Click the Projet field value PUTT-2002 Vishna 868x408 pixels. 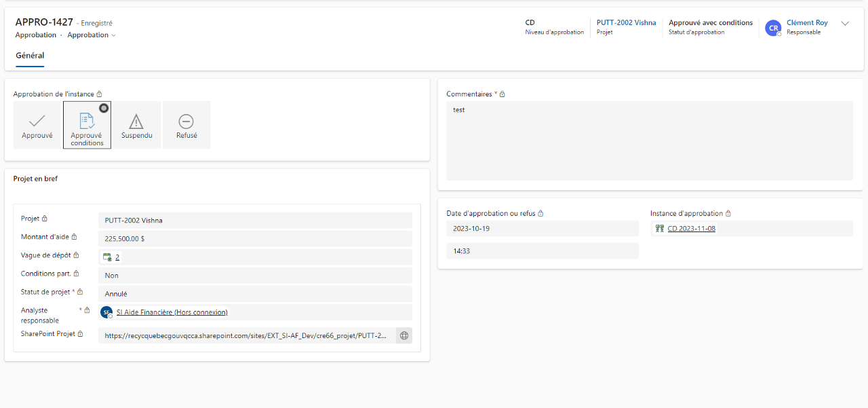tap(255, 221)
